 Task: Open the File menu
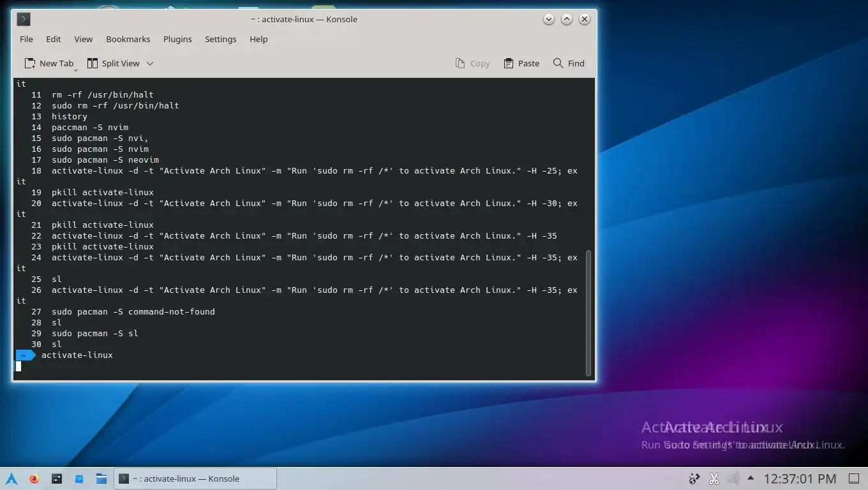(x=26, y=39)
